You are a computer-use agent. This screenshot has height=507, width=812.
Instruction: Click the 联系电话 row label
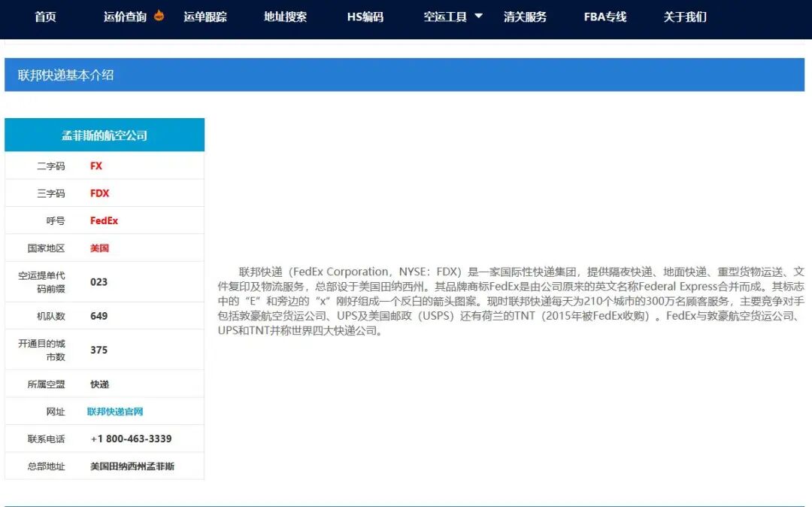click(46, 439)
